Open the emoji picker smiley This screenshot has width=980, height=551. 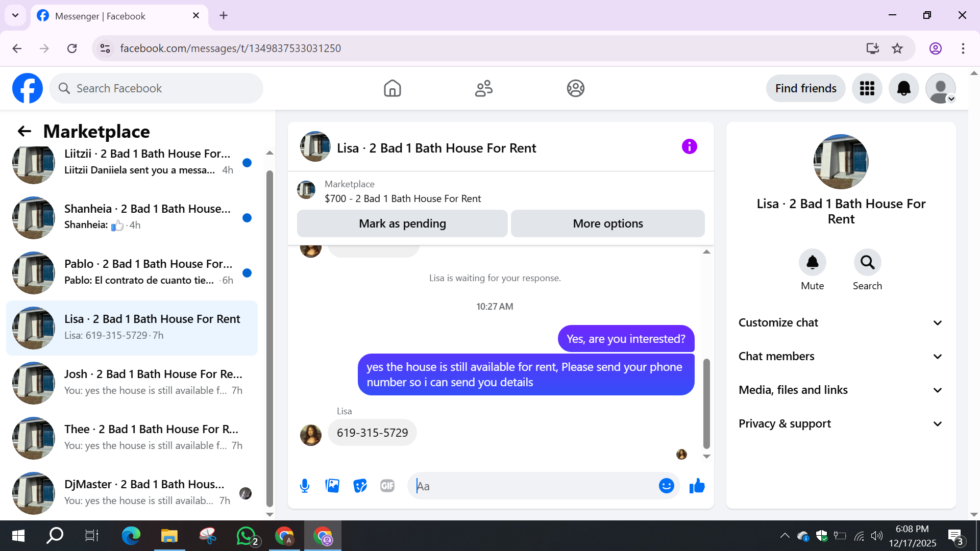point(666,486)
